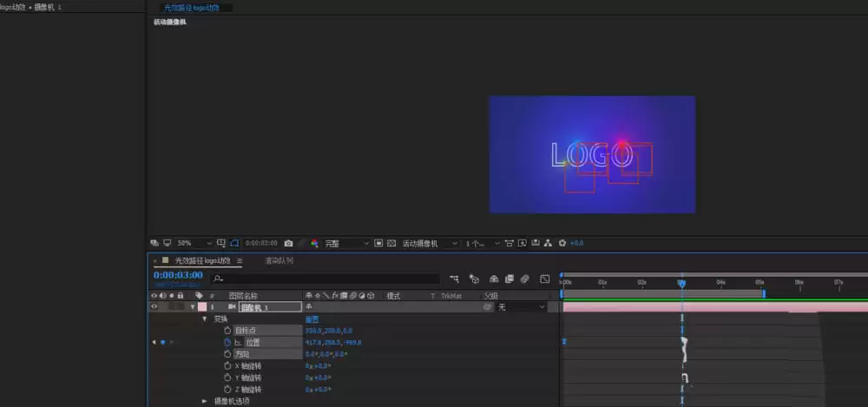The height and width of the screenshot is (407, 868).
Task: Click the snapshot camera icon in viewer
Action: 288,243
